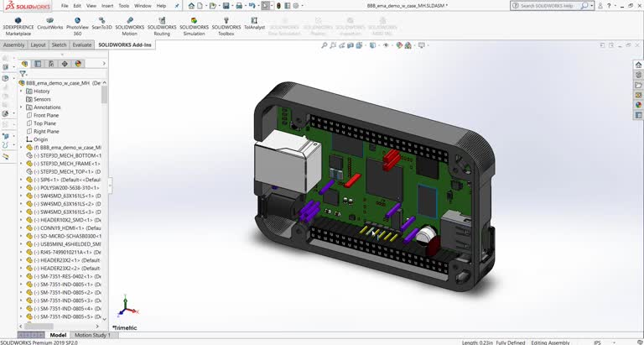This screenshot has height=345, width=644.
Task: Start SOLIDWORKS Simulation add-in
Action: tap(194, 26)
